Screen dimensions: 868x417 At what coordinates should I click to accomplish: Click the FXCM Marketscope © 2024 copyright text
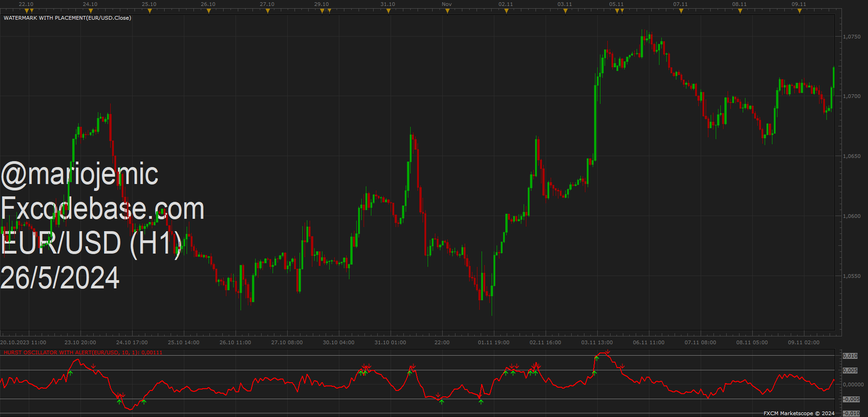799,413
